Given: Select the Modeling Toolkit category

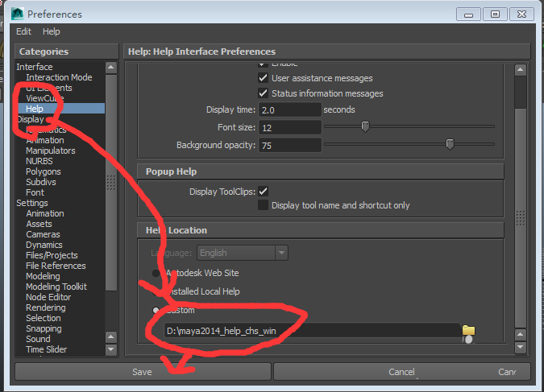Looking at the screenshot, I should pos(56,287).
